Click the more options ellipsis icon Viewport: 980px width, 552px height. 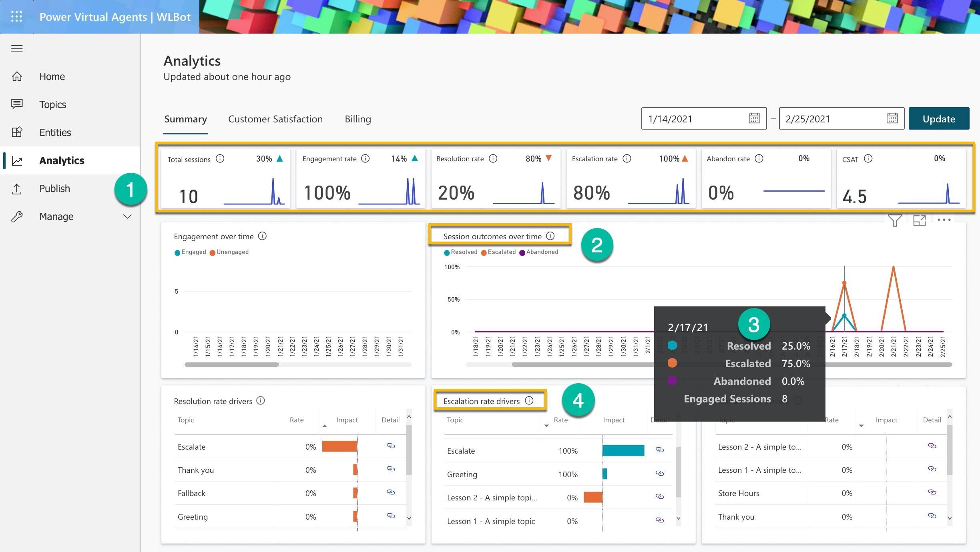point(944,220)
